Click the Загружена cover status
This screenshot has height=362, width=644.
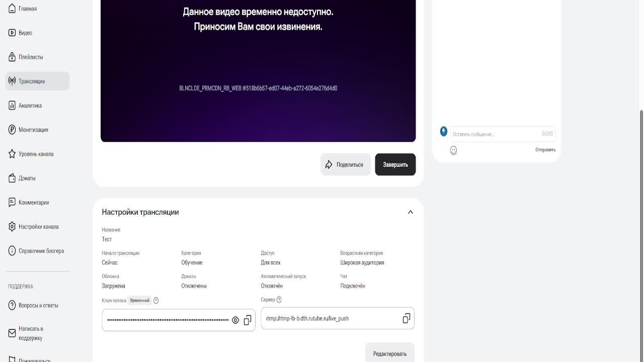coord(113,286)
